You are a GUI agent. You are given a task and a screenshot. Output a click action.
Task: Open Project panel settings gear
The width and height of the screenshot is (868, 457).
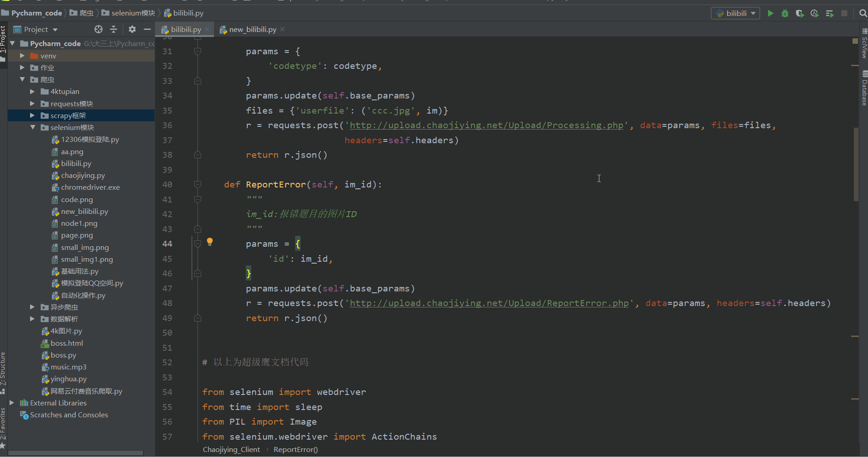coord(132,29)
